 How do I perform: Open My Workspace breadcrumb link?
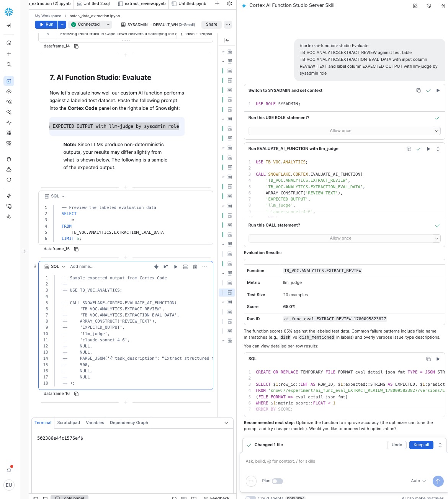48,16
